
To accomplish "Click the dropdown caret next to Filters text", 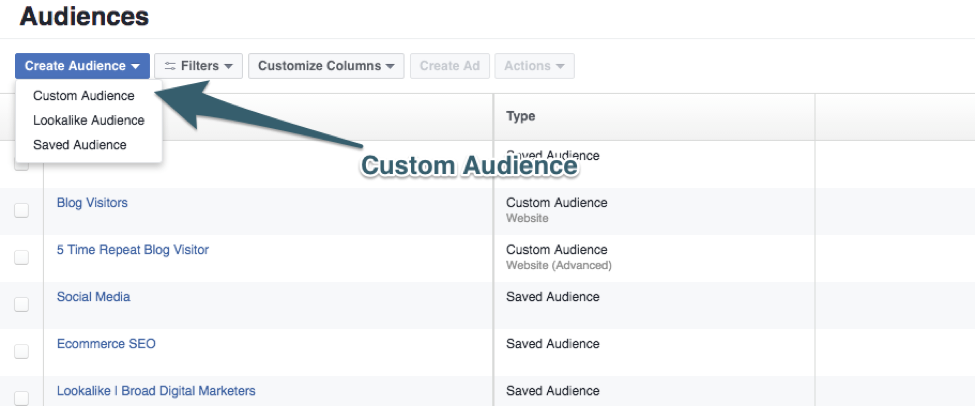I will (228, 67).
